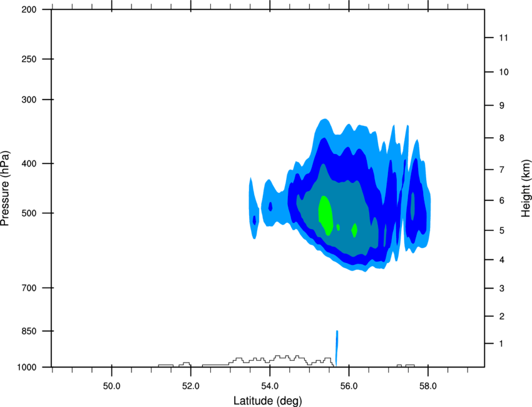Click the 700 pressure tick label
Screen dimensions: 532x407
tap(29, 288)
